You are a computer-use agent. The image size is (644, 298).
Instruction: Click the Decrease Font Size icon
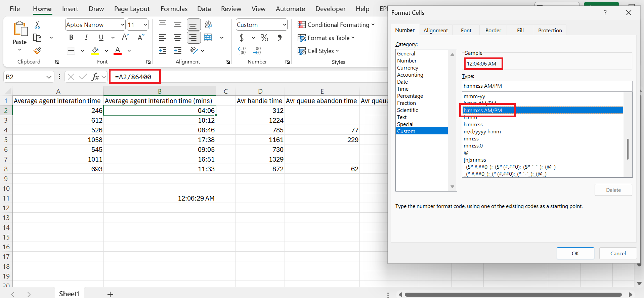point(141,38)
